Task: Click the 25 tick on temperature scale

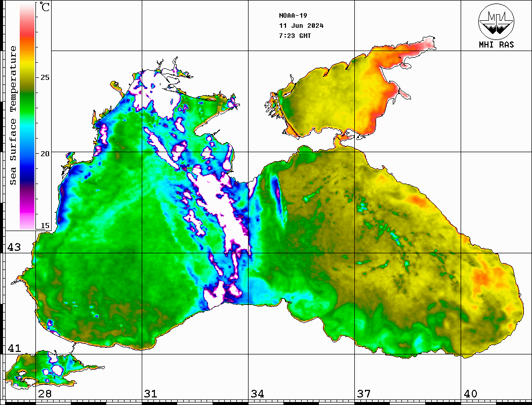Action: [x=45, y=77]
